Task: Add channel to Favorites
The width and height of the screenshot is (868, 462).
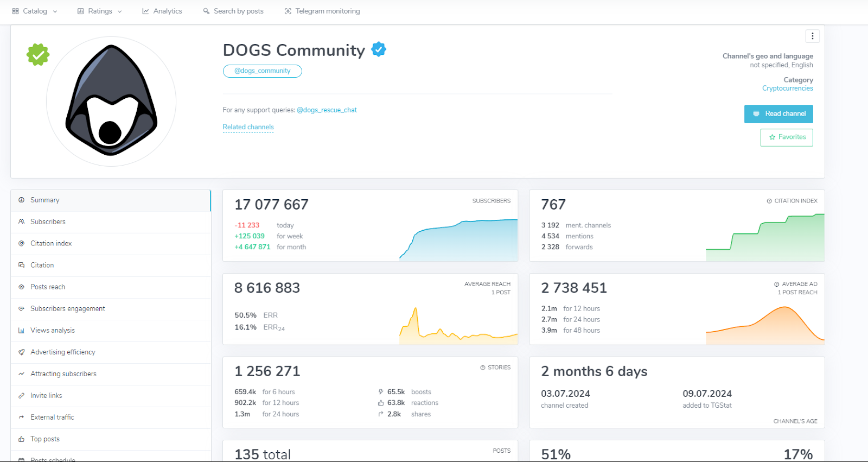Action: [787, 137]
